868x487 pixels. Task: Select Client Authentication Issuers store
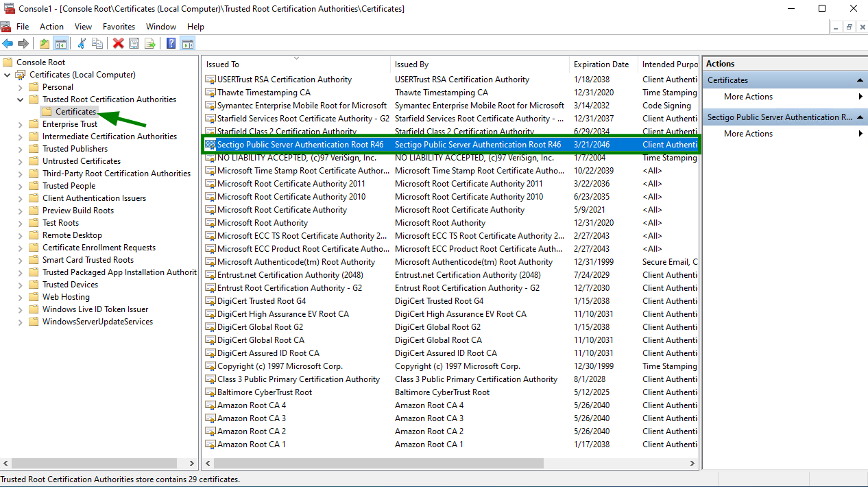[x=94, y=198]
